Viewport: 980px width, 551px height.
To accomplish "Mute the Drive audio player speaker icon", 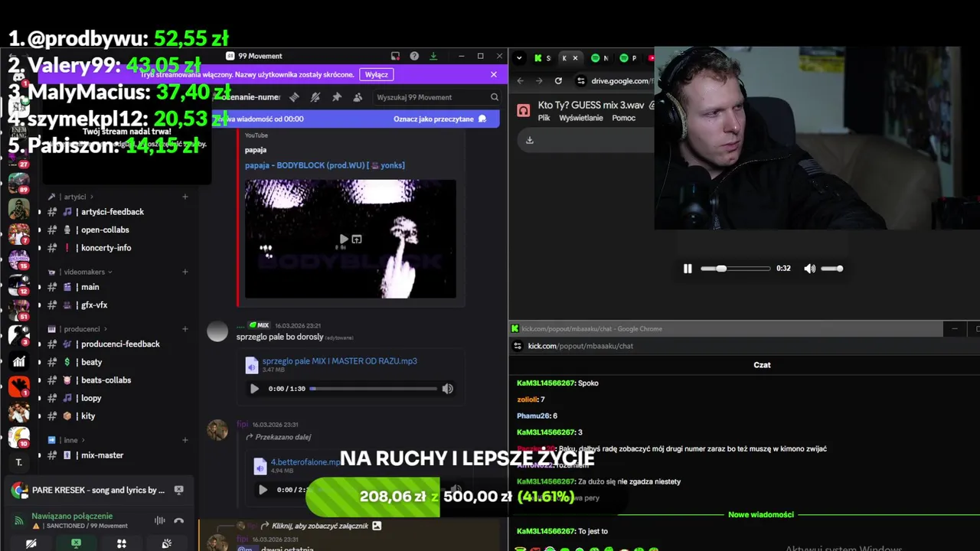I will point(809,269).
